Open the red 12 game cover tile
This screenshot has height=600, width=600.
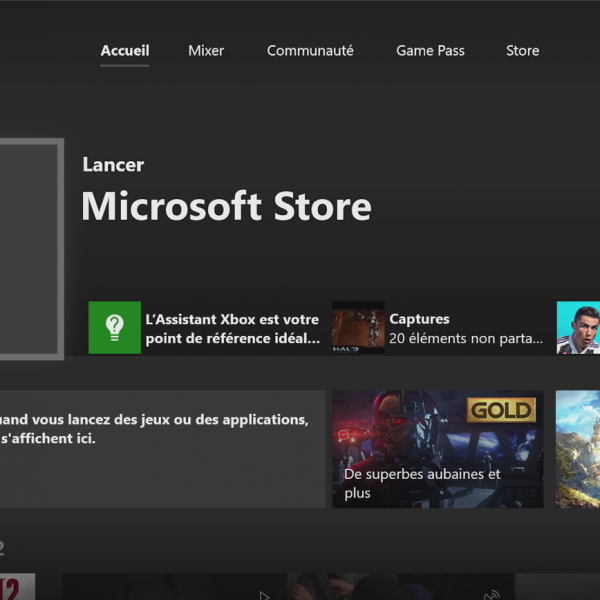tap(17, 587)
